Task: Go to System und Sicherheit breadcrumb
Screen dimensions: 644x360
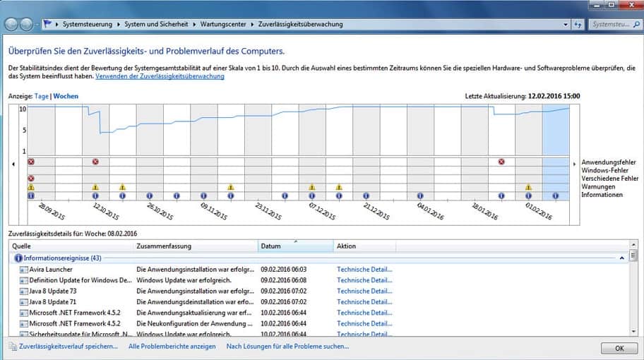Action: 157,24
